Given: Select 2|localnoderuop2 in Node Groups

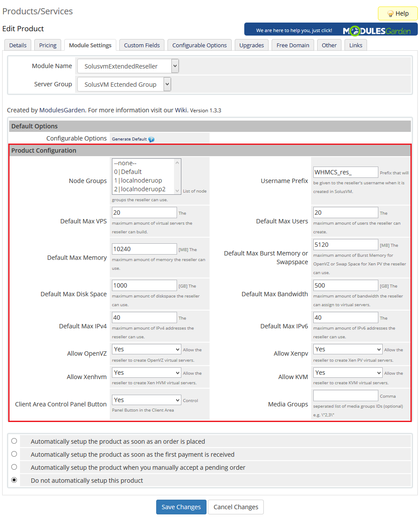Looking at the screenshot, I should click(x=144, y=189).
